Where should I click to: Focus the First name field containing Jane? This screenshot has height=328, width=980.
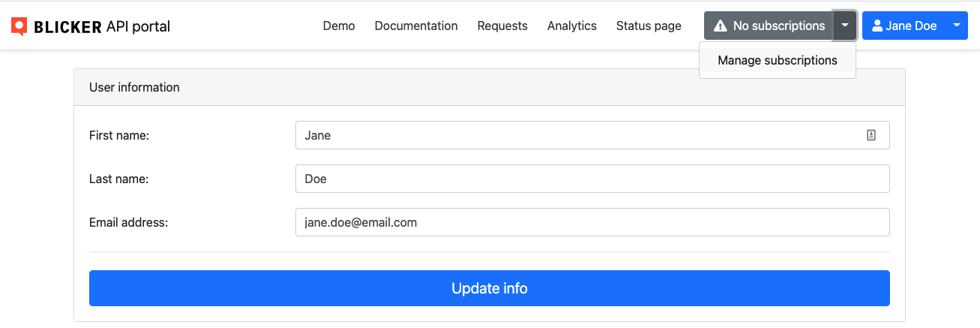tap(577, 135)
